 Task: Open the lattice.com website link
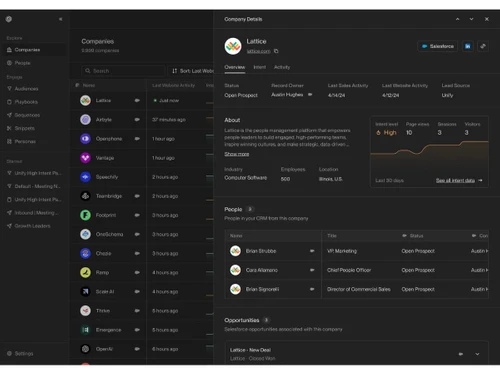click(x=258, y=51)
